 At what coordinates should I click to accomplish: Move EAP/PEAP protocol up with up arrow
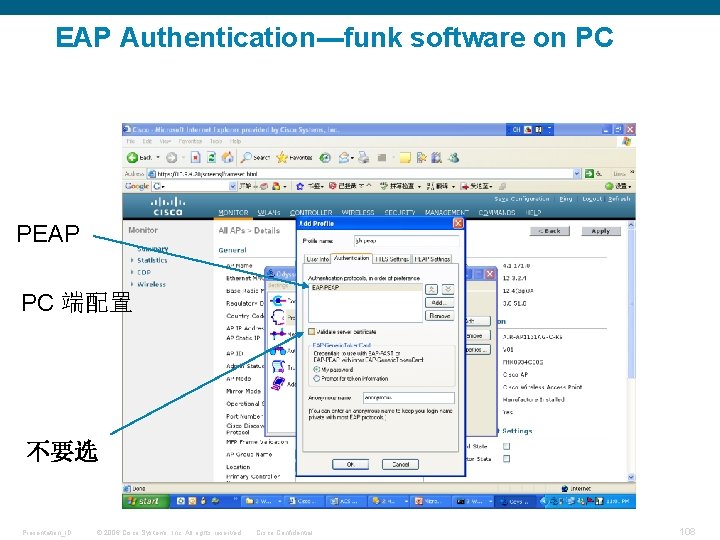432,289
